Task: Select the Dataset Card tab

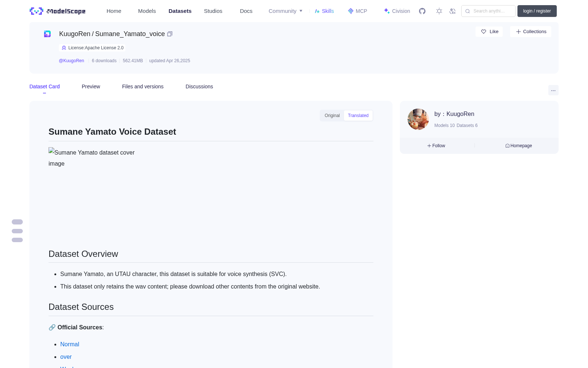Action: pos(44,86)
